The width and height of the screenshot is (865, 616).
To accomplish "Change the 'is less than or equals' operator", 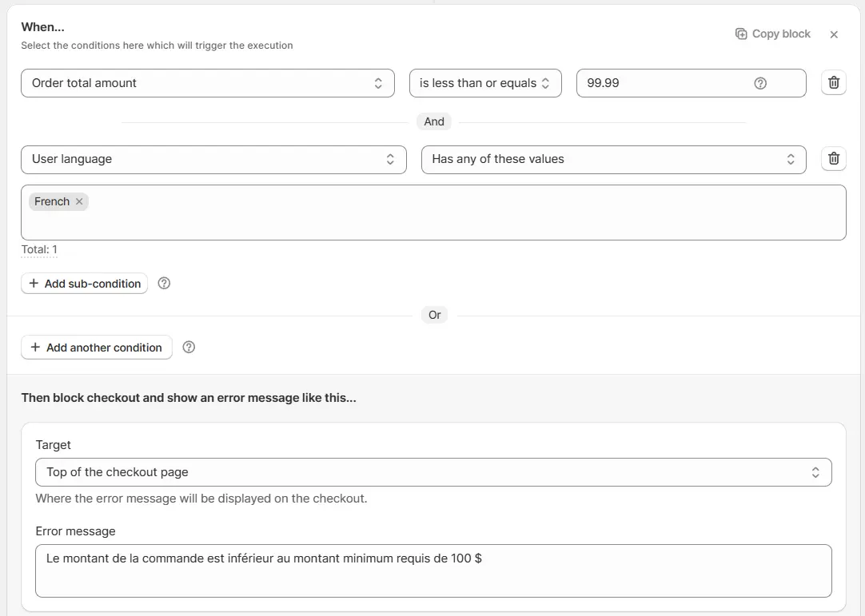I will pos(485,83).
